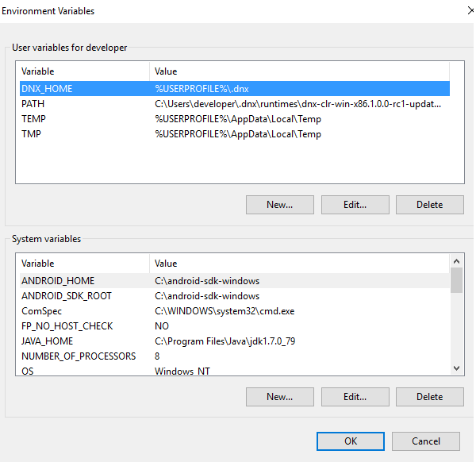Edit the selected system variable
This screenshot has width=476, height=462.
click(355, 397)
